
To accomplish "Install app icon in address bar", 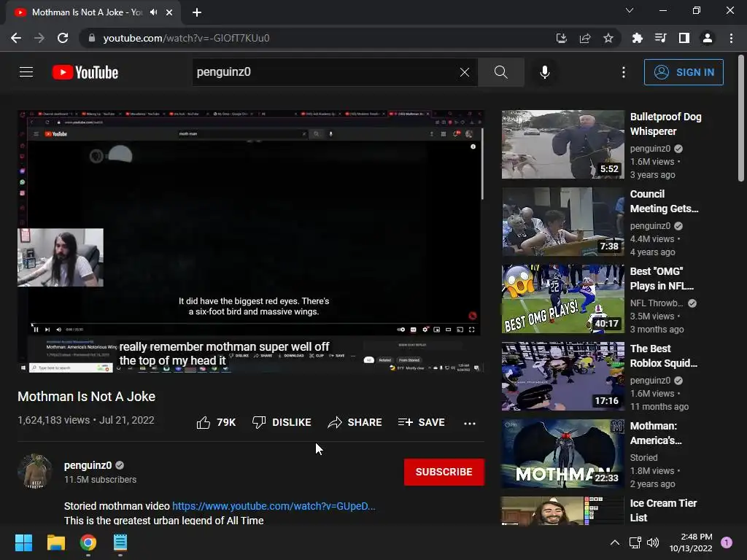I will click(x=562, y=38).
